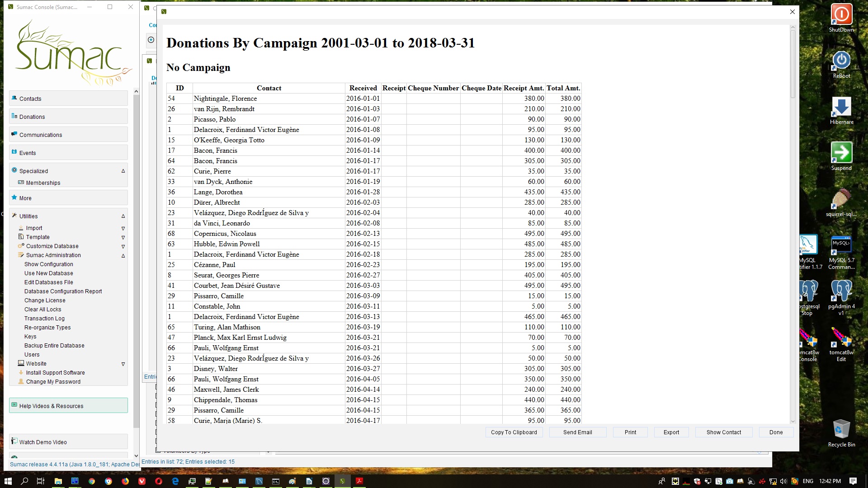Click the language indicator ENG
This screenshot has width=868, height=488.
click(x=808, y=481)
